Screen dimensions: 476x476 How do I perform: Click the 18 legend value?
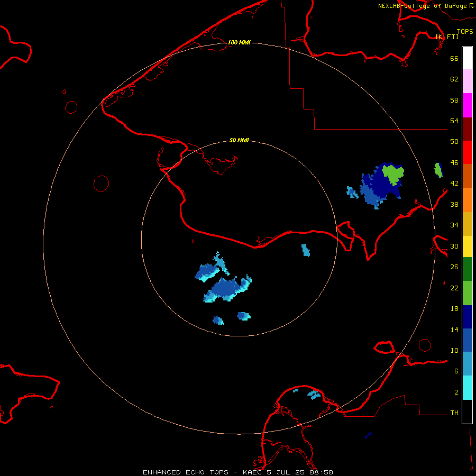point(454,309)
